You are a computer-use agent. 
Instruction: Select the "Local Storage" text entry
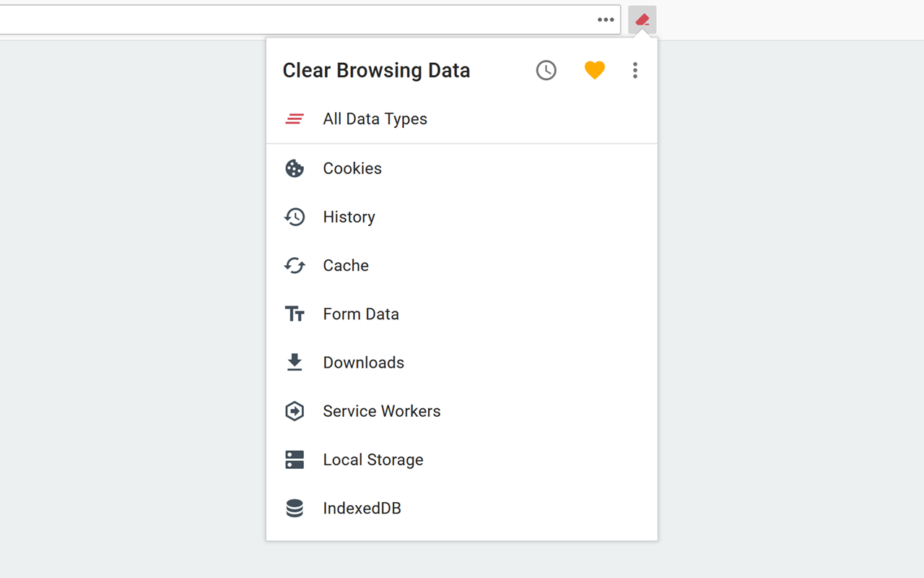click(373, 460)
